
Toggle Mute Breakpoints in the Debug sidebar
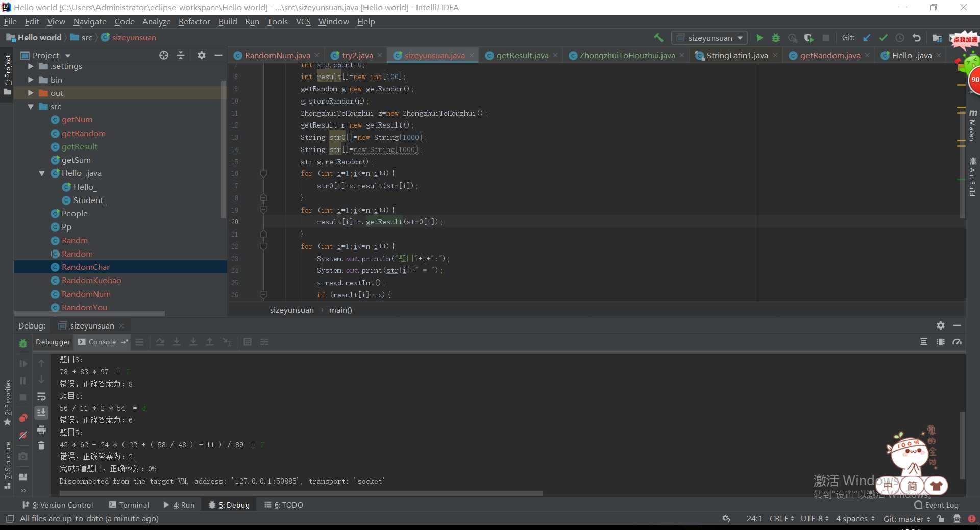click(x=23, y=435)
